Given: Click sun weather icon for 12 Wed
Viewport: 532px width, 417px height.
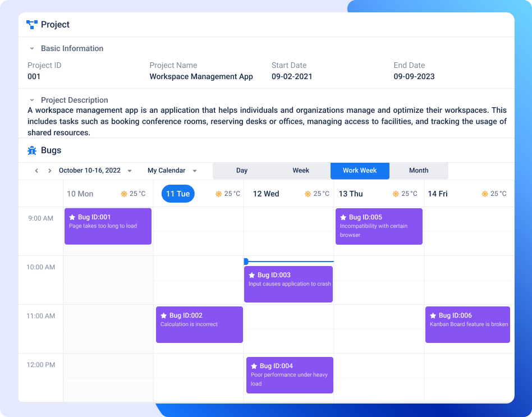Looking at the screenshot, I should coord(308,194).
